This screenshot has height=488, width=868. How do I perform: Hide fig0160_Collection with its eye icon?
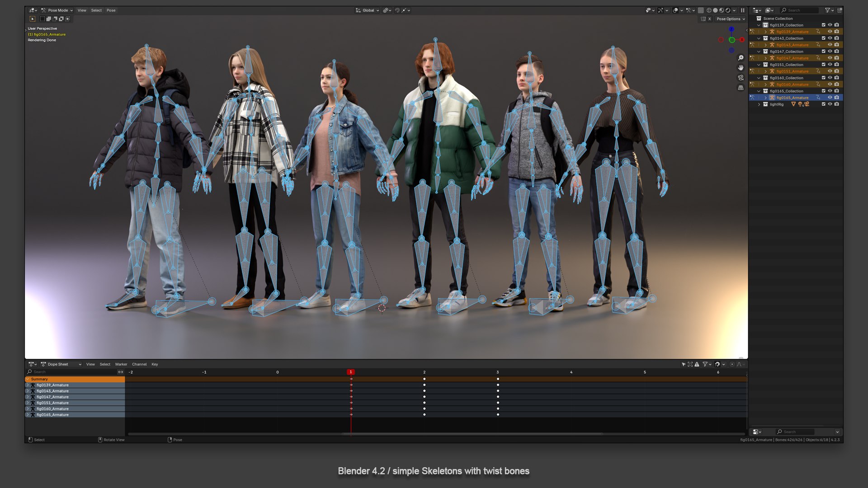click(x=830, y=78)
